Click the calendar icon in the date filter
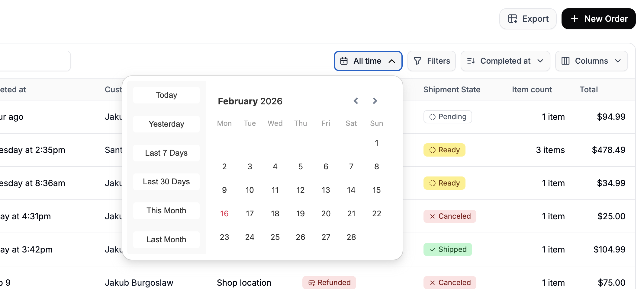The image size is (644, 289). click(x=344, y=61)
